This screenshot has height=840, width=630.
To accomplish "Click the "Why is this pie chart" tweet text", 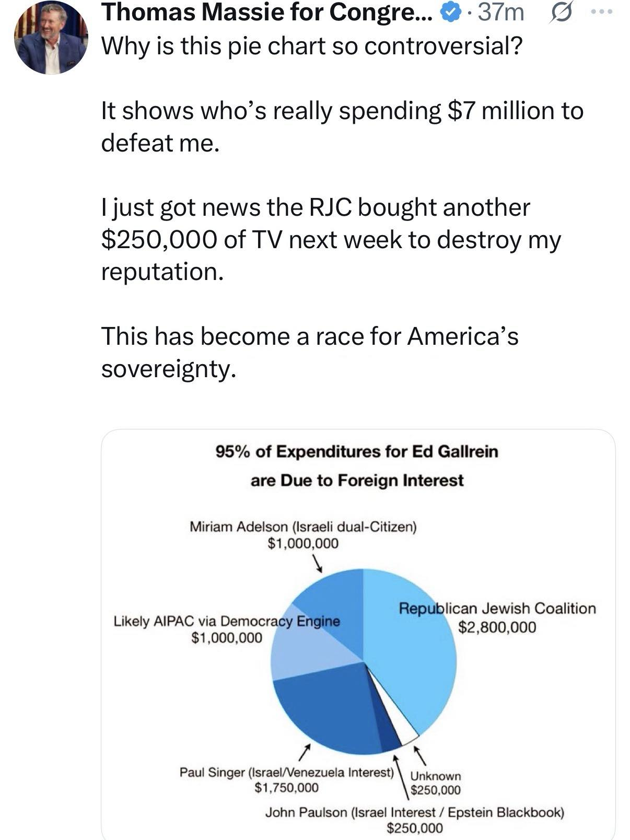I will (311, 47).
